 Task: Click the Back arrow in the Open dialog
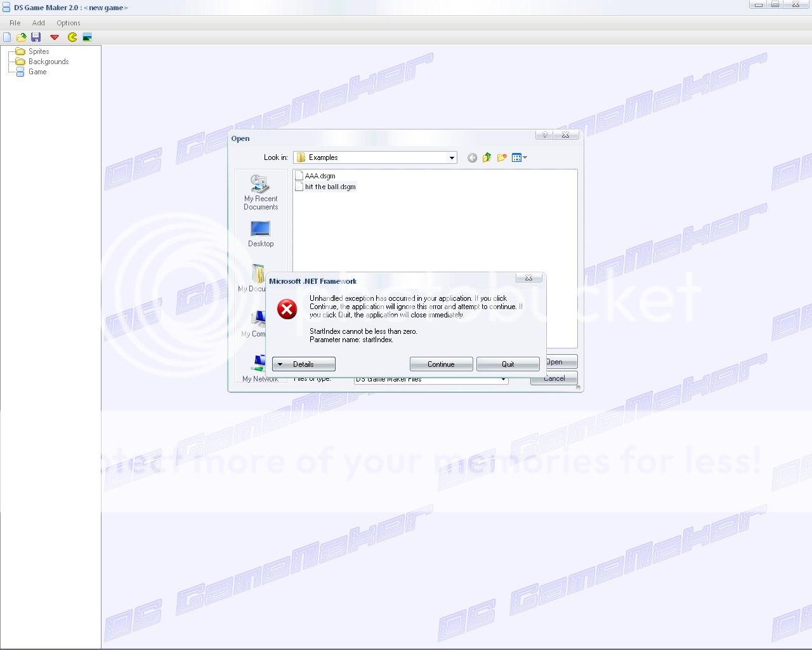click(472, 158)
